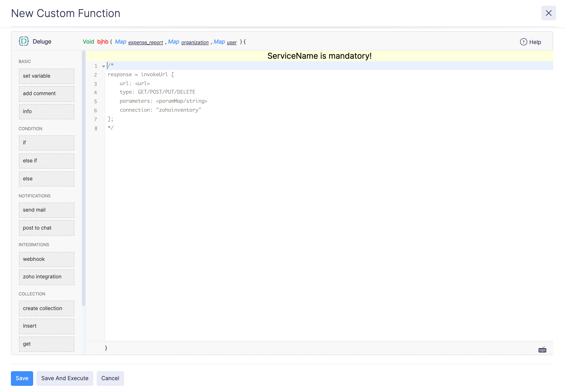Click the expense_report argument link
The width and height of the screenshot is (566, 392).
pos(145,42)
